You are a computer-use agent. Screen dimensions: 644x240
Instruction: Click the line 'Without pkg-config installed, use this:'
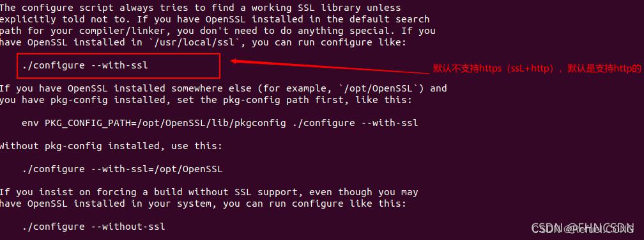pos(111,146)
